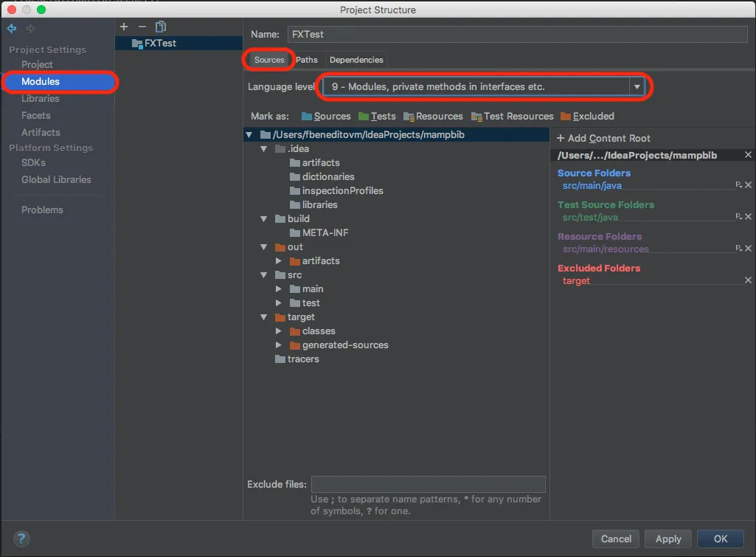Open the Problems section
Screen dimensions: 756x557
coord(42,210)
